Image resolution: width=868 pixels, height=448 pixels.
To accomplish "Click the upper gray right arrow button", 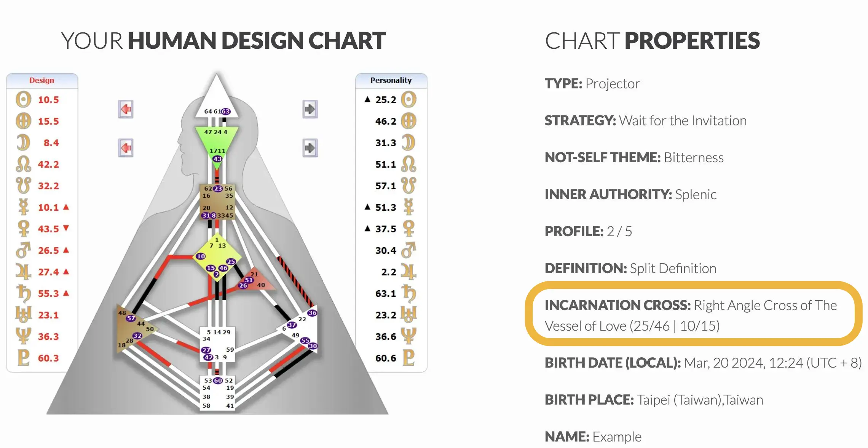I will click(x=310, y=109).
